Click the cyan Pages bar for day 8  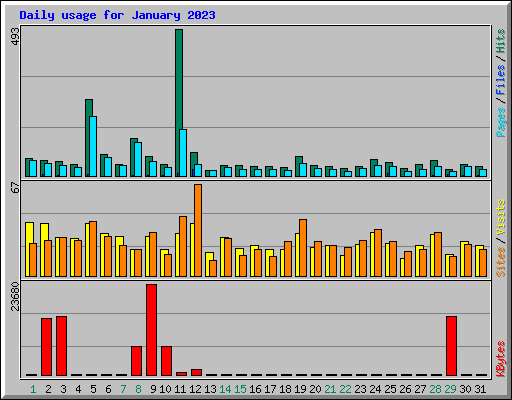[x=138, y=159]
